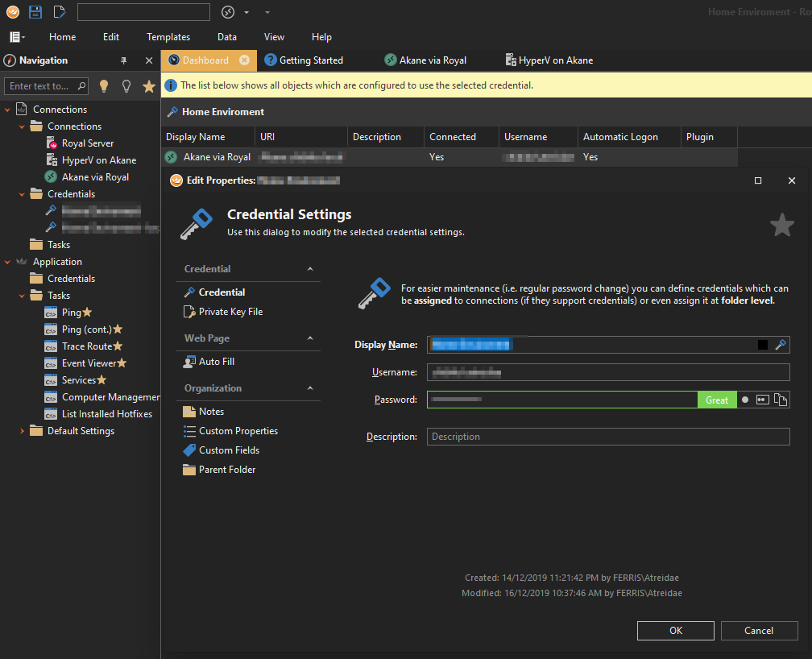Open the Home menu
Viewport: 812px width, 659px height.
(x=62, y=37)
